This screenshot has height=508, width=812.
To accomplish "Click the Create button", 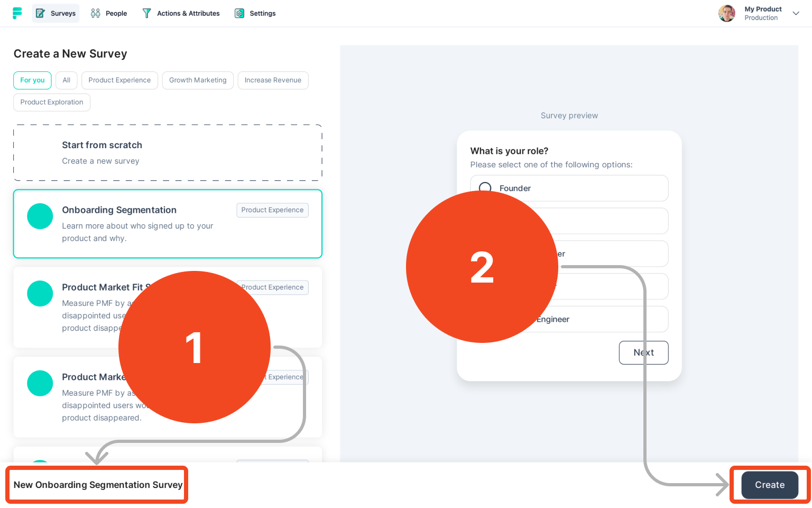I will 769,485.
